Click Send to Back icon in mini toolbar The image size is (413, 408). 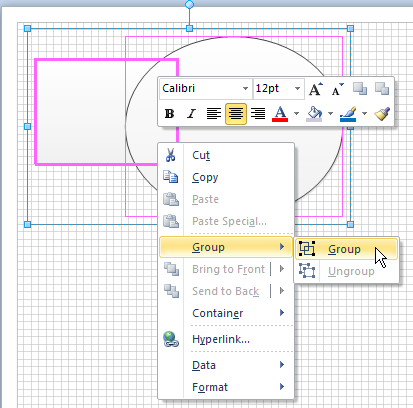(x=382, y=89)
